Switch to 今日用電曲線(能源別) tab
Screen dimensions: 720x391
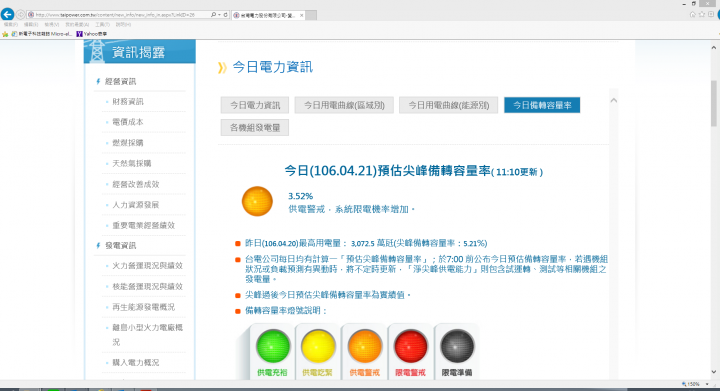tap(449, 105)
